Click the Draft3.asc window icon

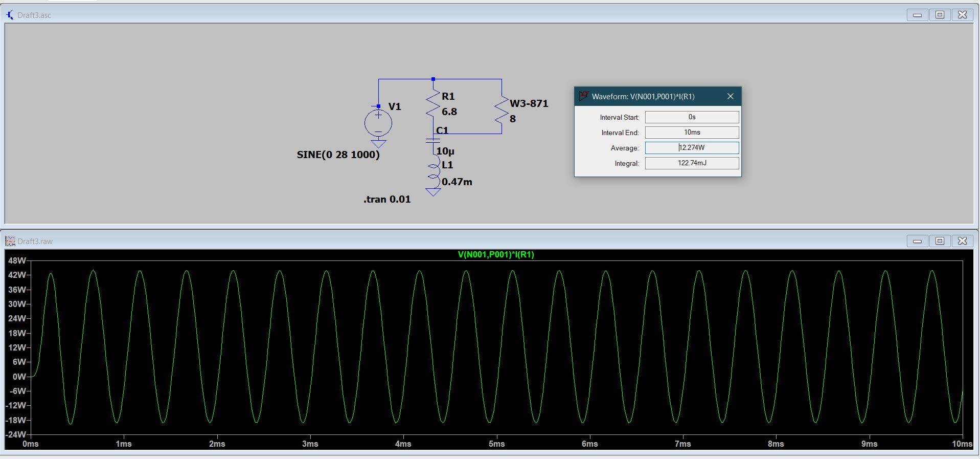click(x=10, y=15)
